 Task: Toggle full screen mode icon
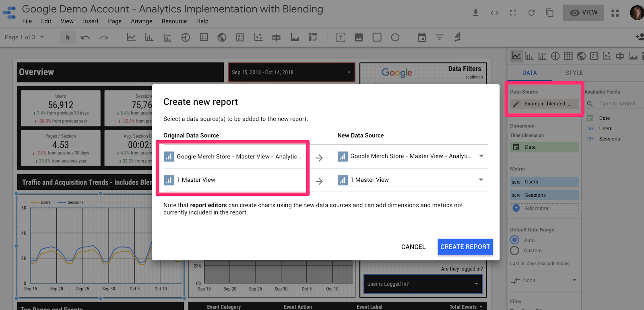coord(513,13)
